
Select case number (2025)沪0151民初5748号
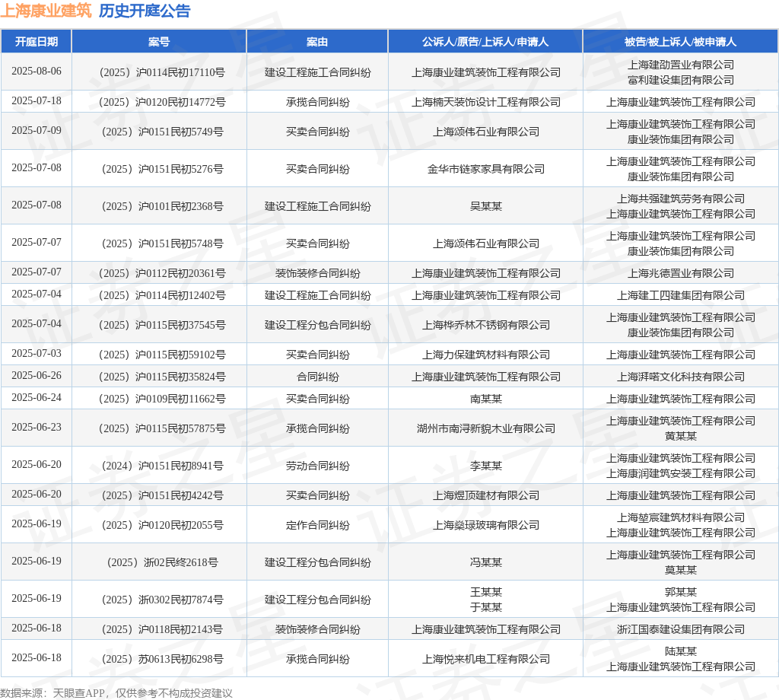pos(162,243)
